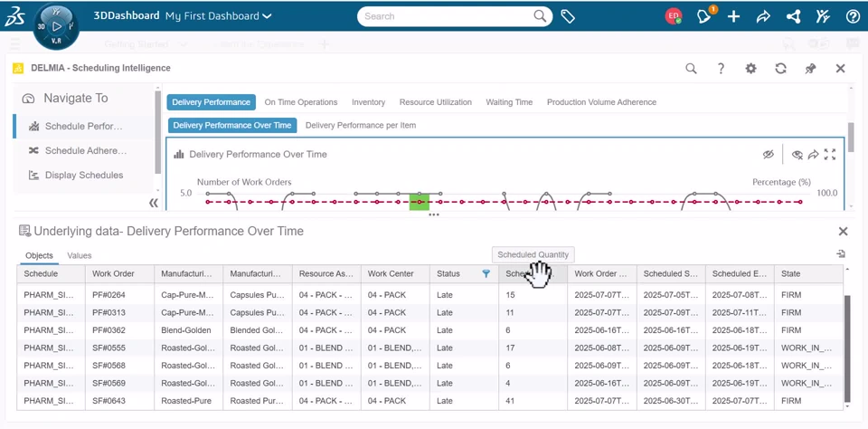Viewport: 868px width, 429px height.
Task: Navigate to Schedule Performance
Action: tap(84, 127)
